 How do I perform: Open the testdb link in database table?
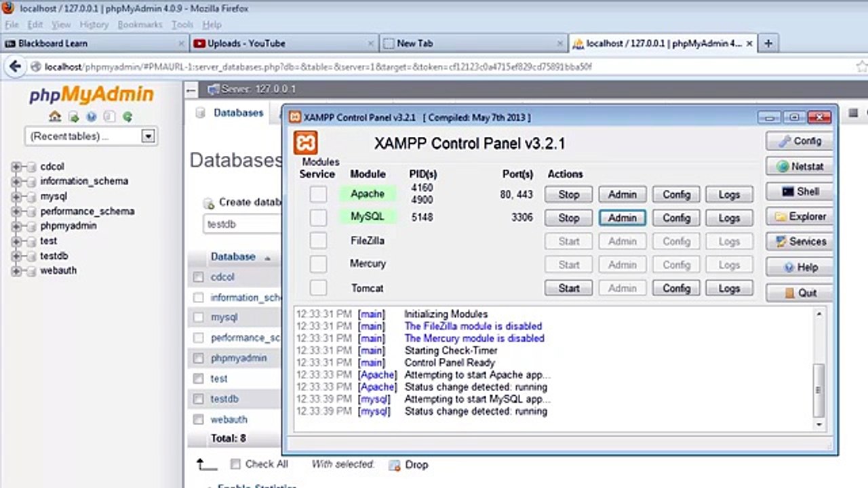point(224,399)
